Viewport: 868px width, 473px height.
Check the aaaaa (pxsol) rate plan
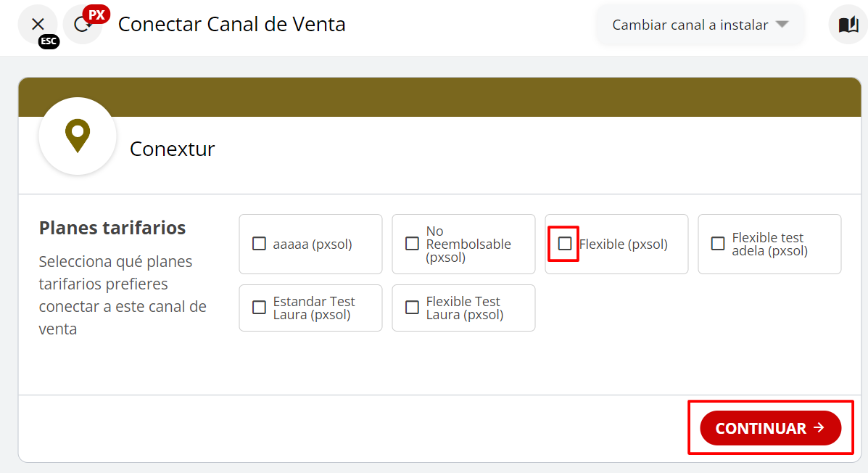[x=259, y=244]
